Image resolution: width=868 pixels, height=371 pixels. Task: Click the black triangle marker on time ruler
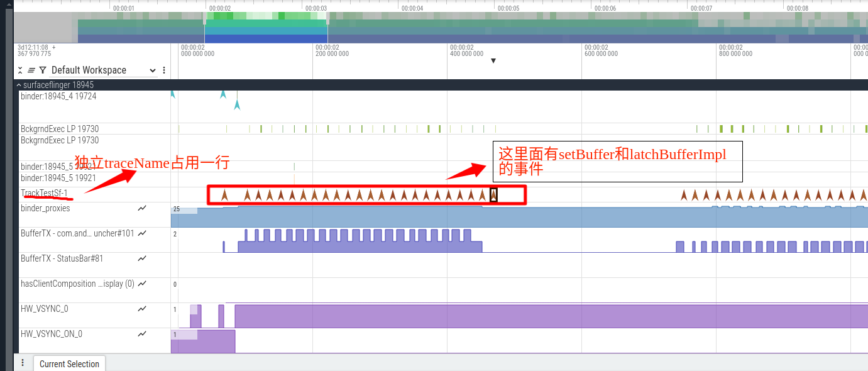(x=493, y=61)
